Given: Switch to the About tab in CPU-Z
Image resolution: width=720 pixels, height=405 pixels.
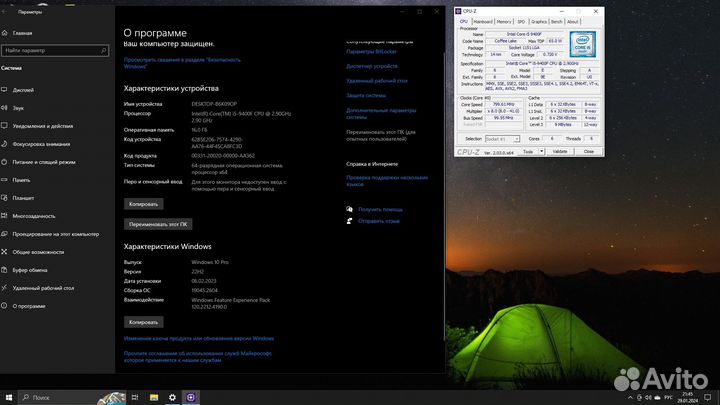Looking at the screenshot, I should (x=573, y=22).
